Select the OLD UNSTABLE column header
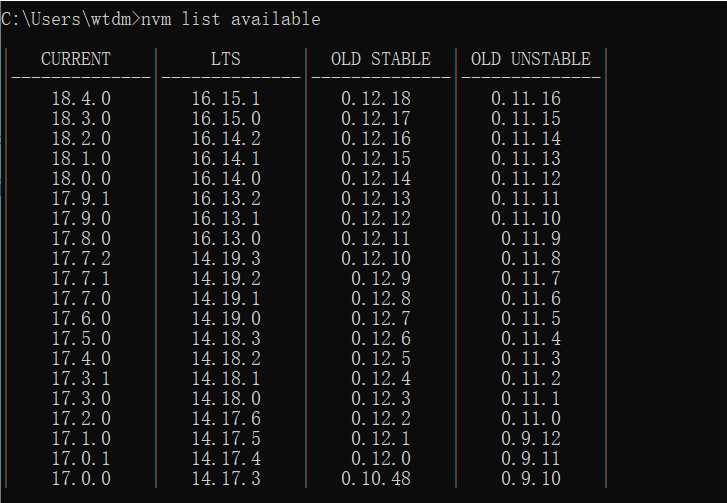 [531, 59]
